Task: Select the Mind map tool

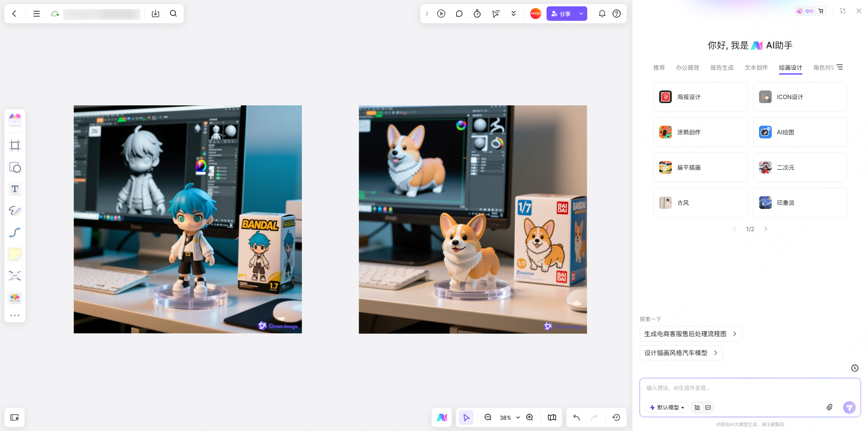Action: [x=15, y=276]
